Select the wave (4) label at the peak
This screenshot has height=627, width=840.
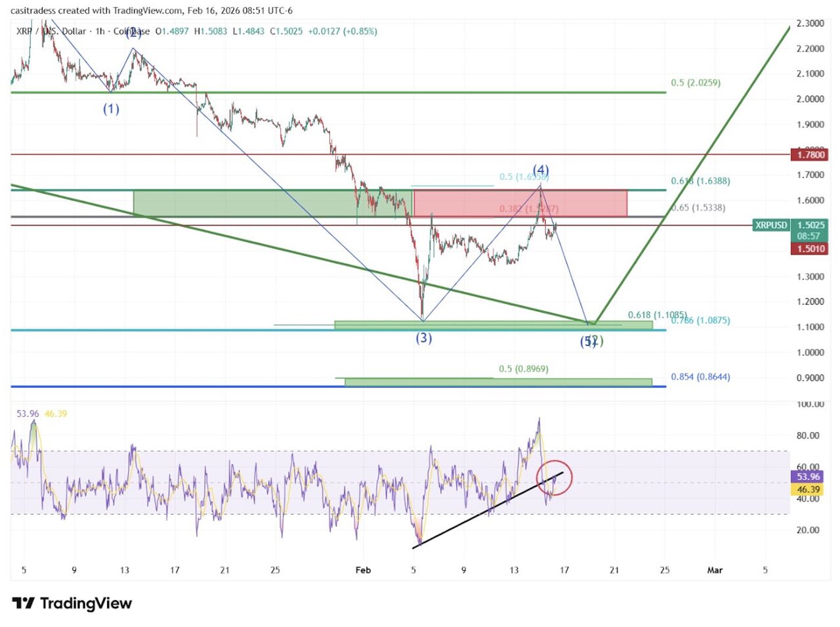tap(541, 170)
